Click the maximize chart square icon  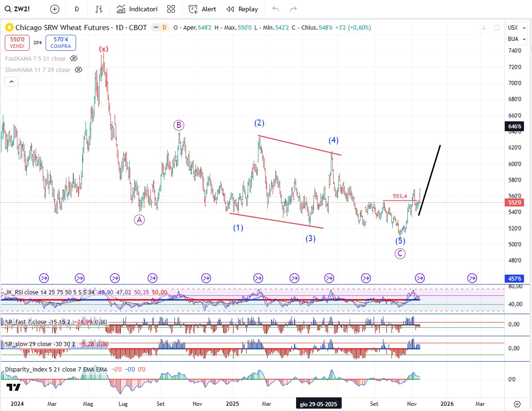click(497, 28)
